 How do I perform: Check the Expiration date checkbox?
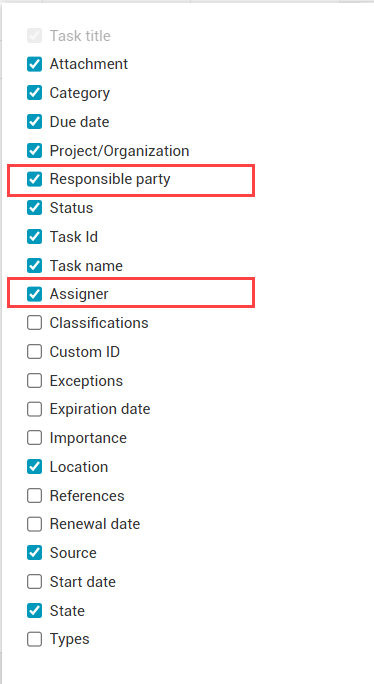(x=34, y=409)
